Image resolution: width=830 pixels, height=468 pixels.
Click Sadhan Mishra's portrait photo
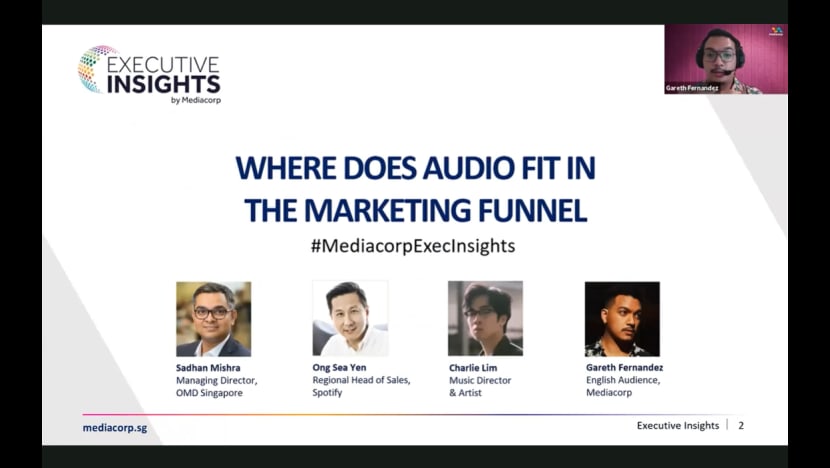tap(213, 319)
